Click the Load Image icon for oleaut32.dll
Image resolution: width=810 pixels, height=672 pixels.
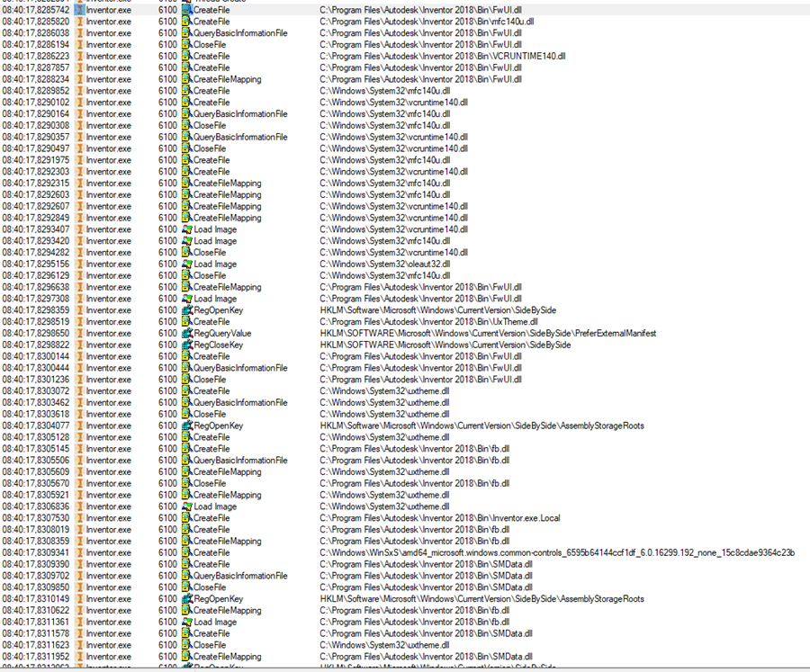[x=187, y=264]
